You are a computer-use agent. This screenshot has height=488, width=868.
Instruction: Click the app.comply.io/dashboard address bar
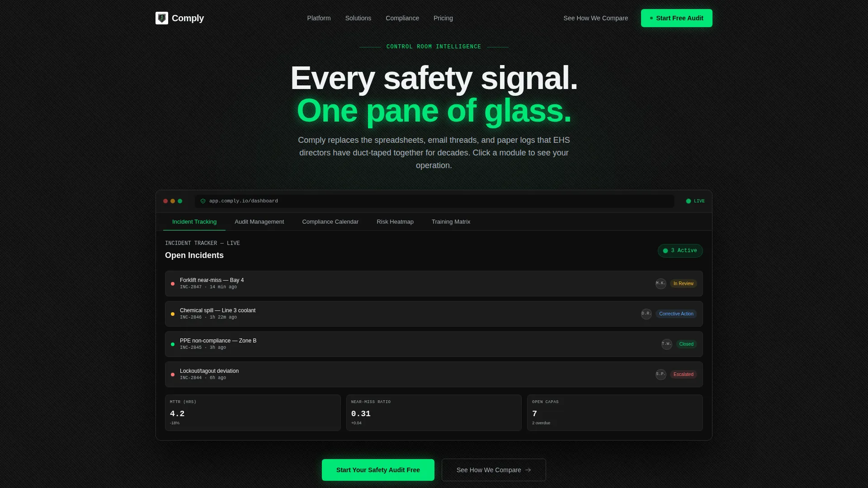pos(434,201)
